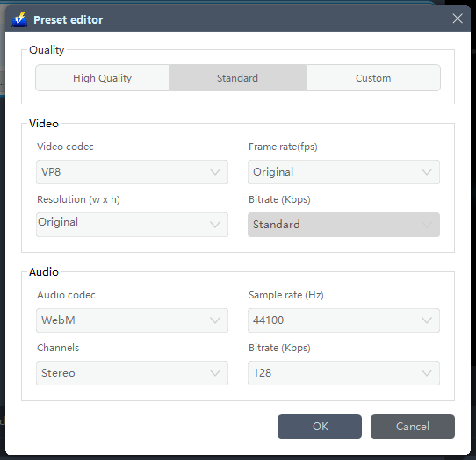Viewport: 476px width, 460px height.
Task: Click the Preset editor app icon
Action: (19, 19)
